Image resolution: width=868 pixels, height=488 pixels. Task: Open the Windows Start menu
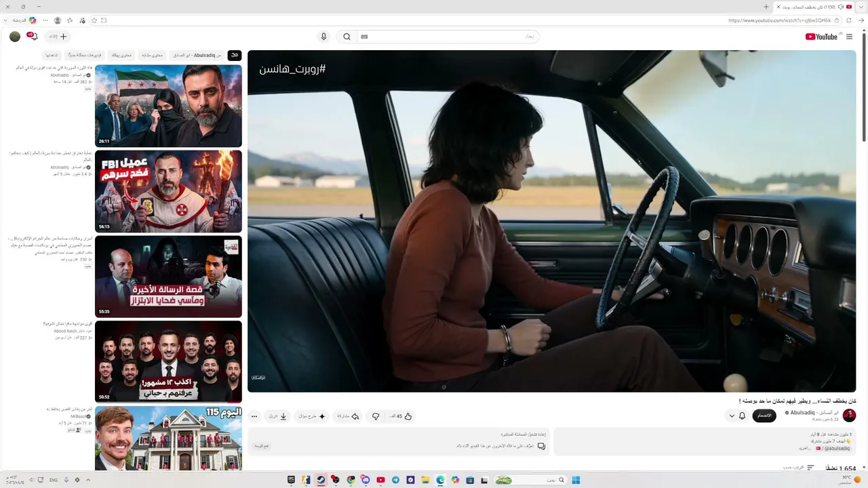[x=576, y=480]
